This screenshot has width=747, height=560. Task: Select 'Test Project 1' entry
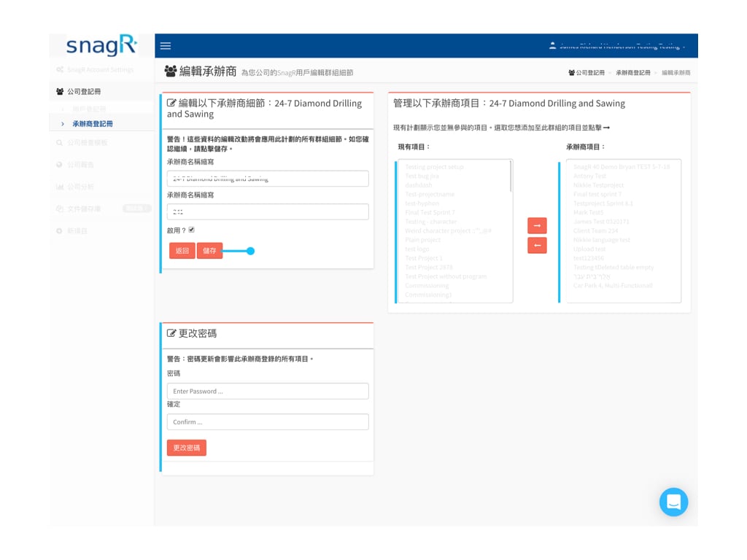(424, 258)
